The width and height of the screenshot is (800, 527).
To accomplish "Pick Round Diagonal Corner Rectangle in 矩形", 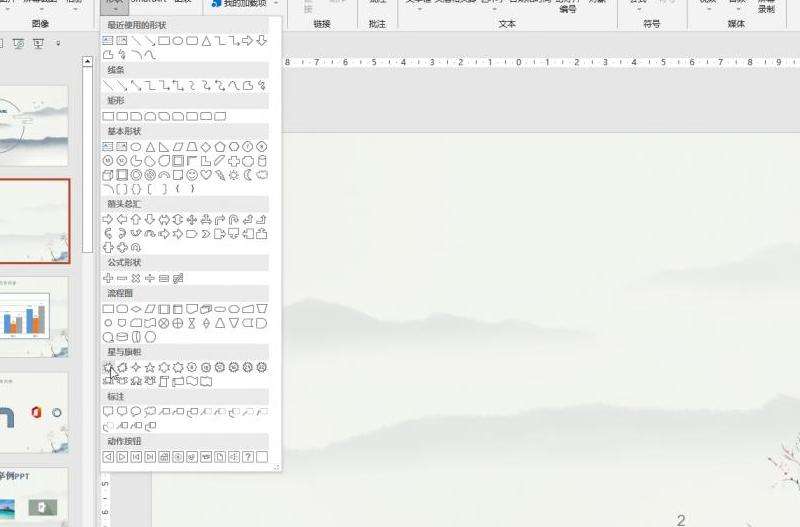I will click(x=220, y=116).
